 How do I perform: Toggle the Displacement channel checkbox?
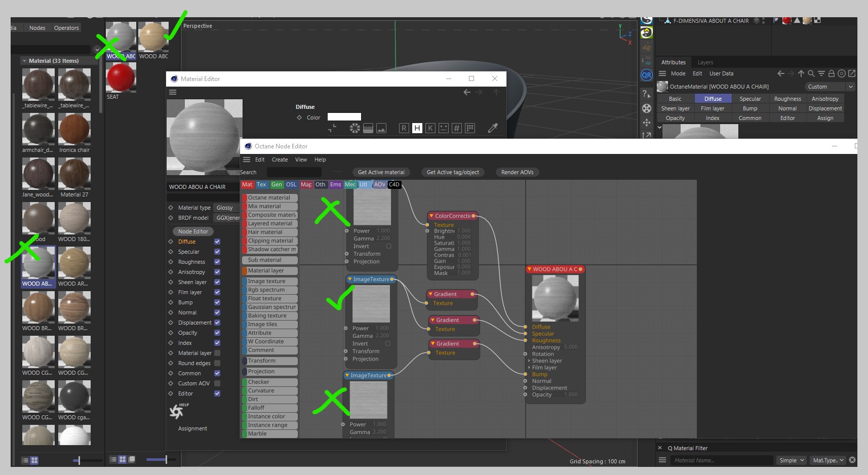[217, 323]
